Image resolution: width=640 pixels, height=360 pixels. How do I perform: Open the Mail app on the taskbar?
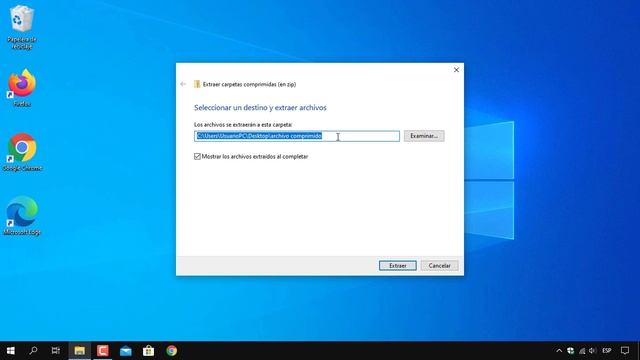pos(126,351)
